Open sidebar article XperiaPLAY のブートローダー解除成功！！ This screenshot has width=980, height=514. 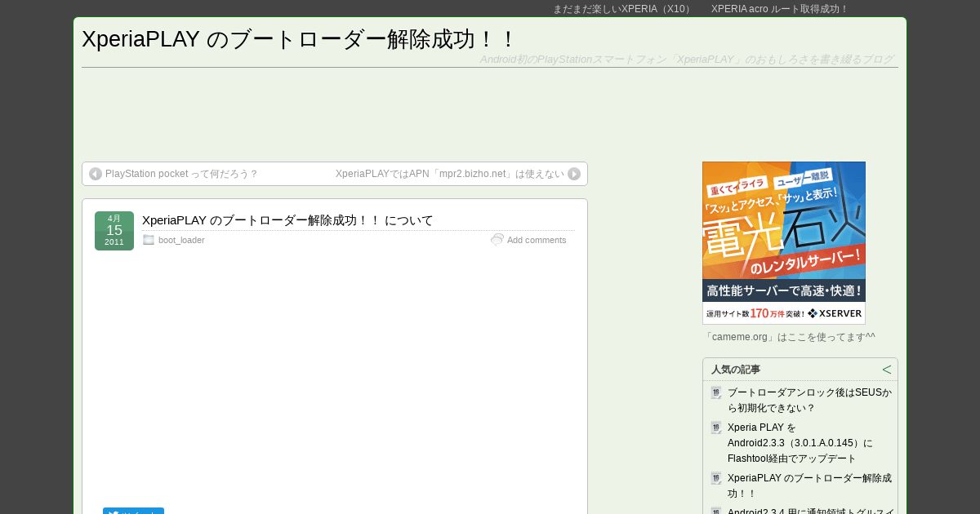(x=809, y=485)
